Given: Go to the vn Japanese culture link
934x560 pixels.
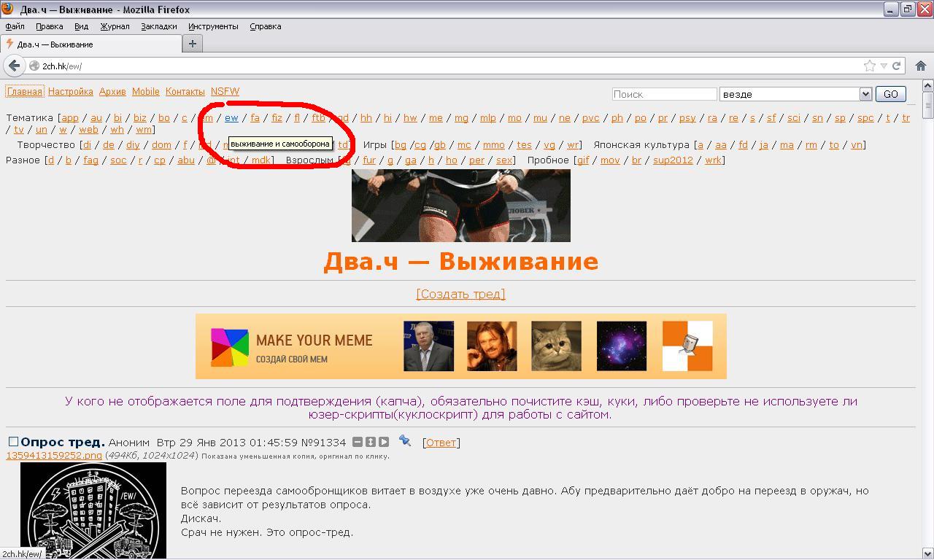Looking at the screenshot, I should [857, 145].
